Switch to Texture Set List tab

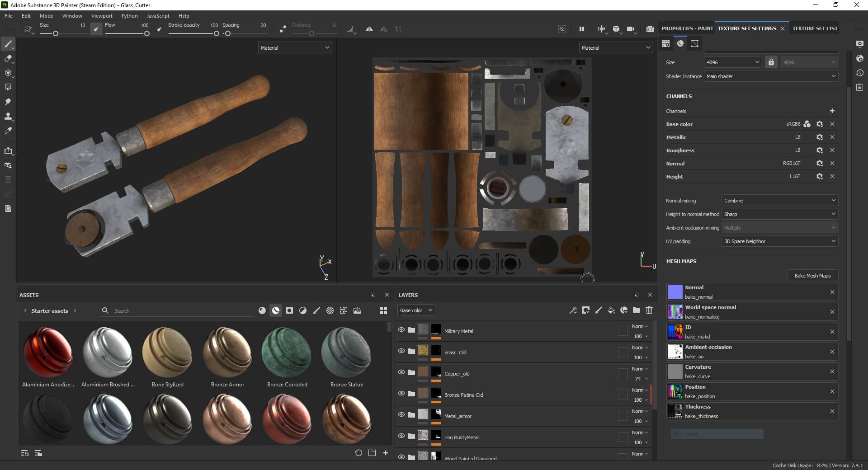point(815,28)
